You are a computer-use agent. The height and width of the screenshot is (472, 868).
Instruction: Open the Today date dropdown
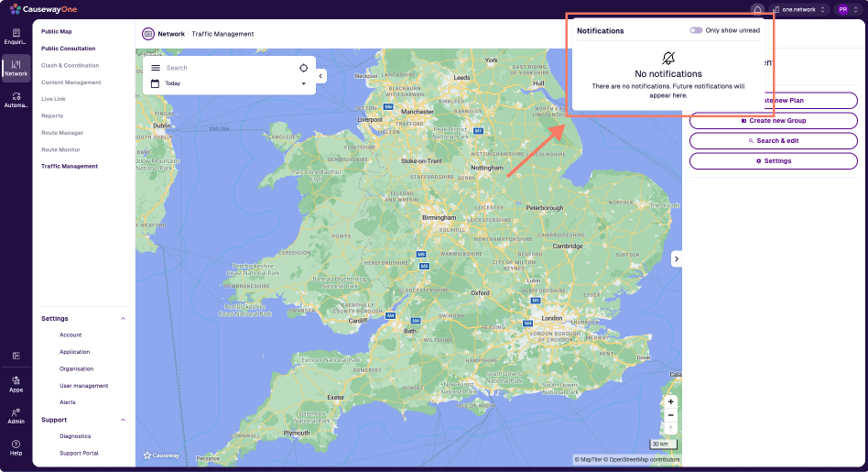tap(303, 83)
